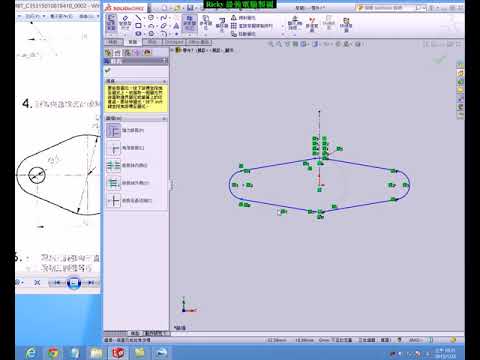Click the Linear Sketch Pattern tool
Screen dimensions: 480x360
(252, 26)
